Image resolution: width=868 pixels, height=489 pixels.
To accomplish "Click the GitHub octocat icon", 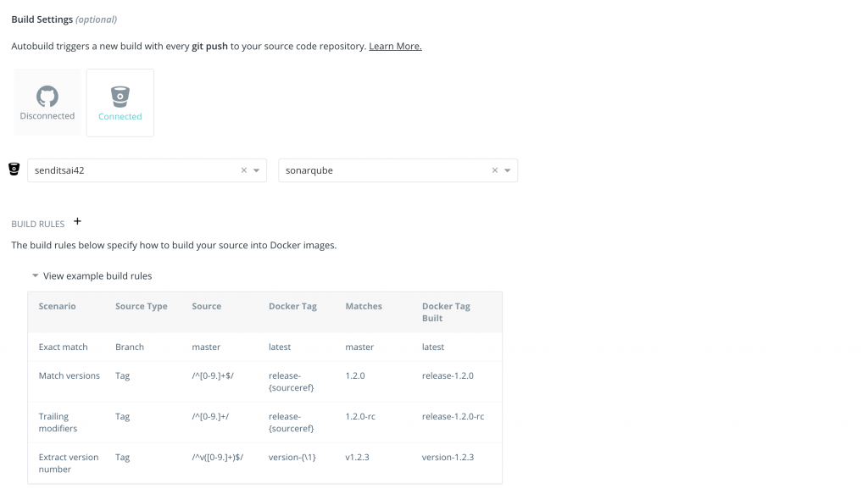I will click(47, 96).
